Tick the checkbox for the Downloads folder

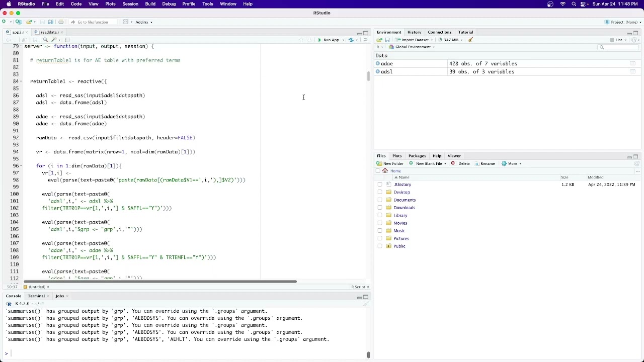pos(380,208)
